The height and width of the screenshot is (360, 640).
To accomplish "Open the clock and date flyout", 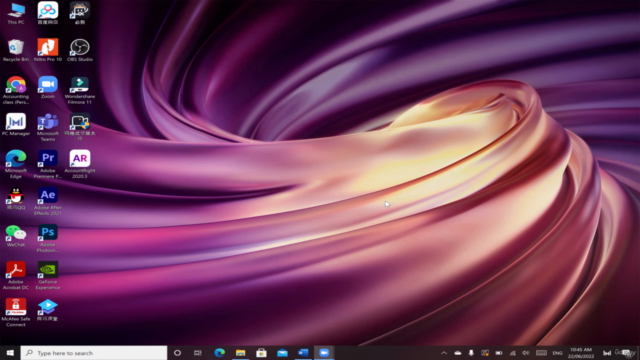I will pyautogui.click(x=581, y=353).
